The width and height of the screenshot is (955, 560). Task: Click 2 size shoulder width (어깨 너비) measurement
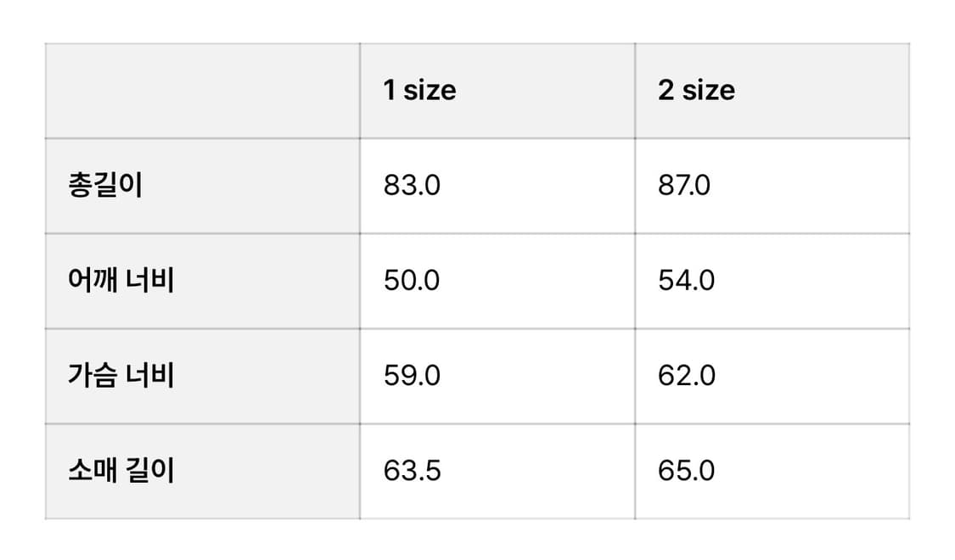(x=686, y=280)
